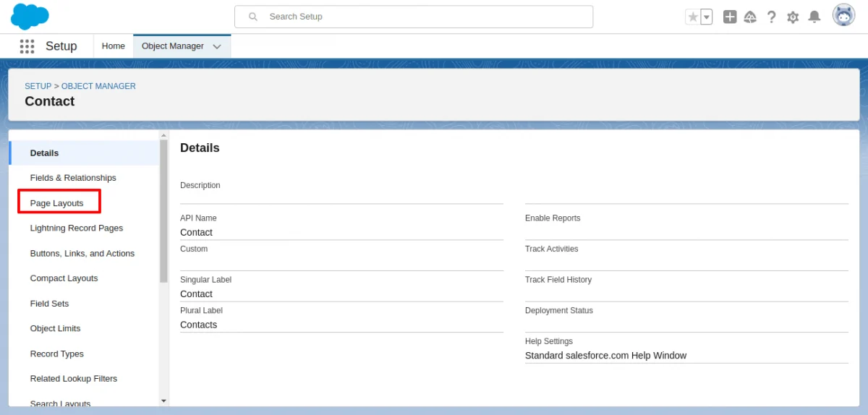Open the App Launcher grid icon

27,46
